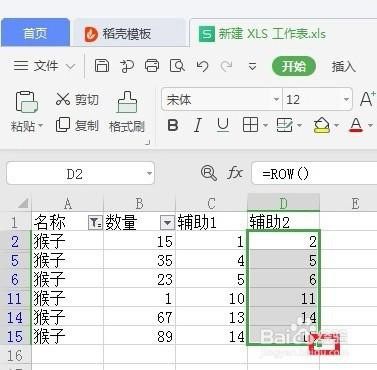Image resolution: width=377 pixels, height=370 pixels.
Task: Click the zoom magnifier icon beside fx
Action: [209, 173]
